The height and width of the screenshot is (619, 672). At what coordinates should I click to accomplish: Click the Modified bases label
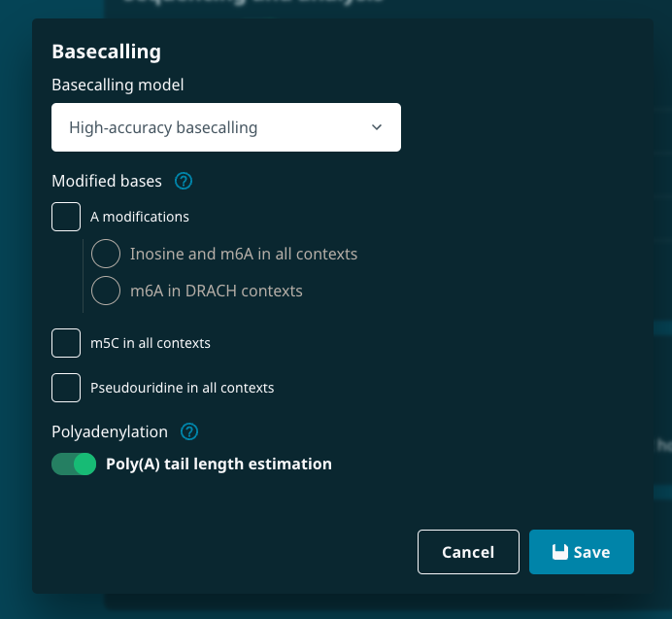107,181
